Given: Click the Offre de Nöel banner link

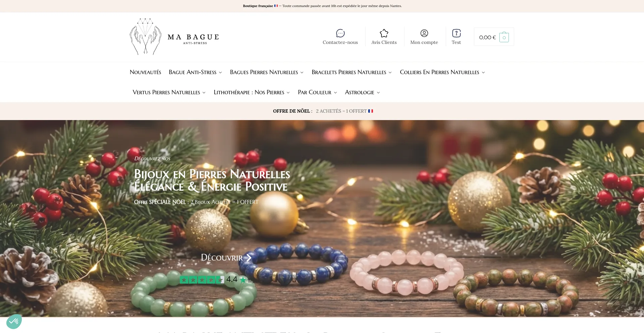Looking at the screenshot, I should [x=323, y=111].
